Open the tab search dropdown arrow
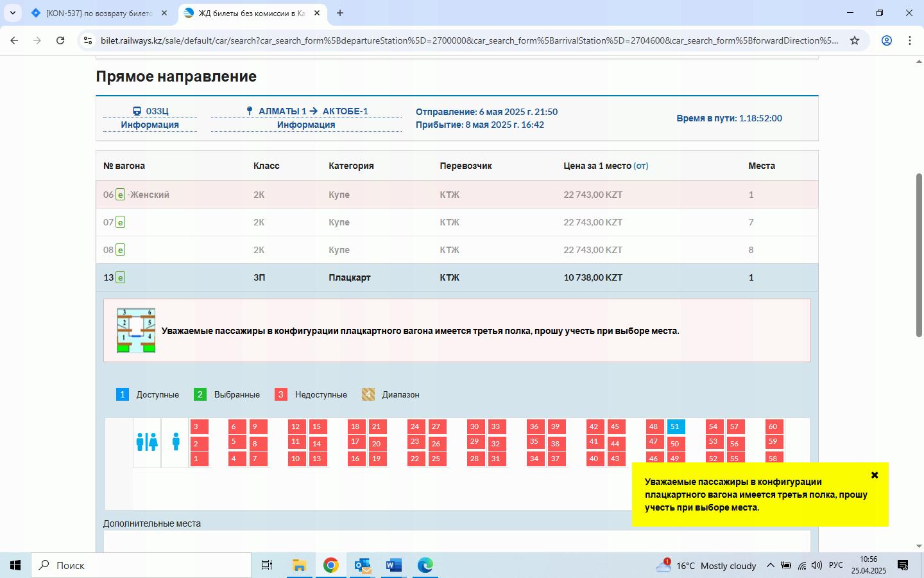Image resolution: width=924 pixels, height=578 pixels. (x=12, y=13)
